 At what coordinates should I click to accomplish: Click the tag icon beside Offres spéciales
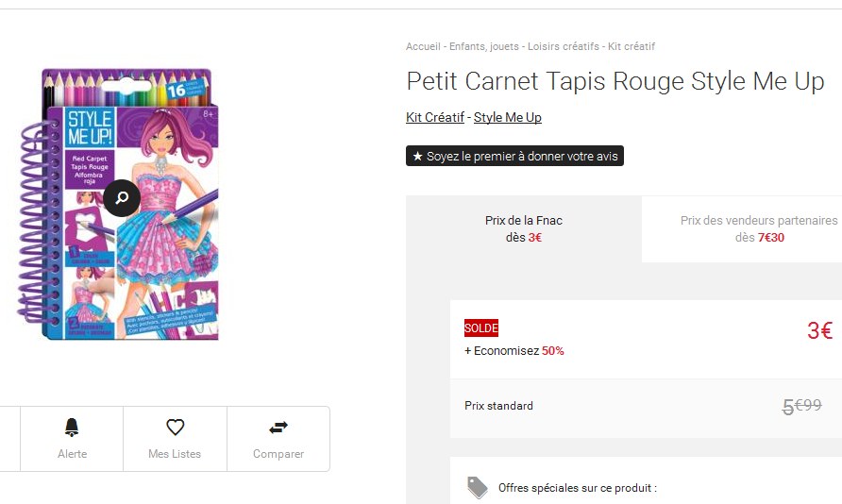point(478,487)
